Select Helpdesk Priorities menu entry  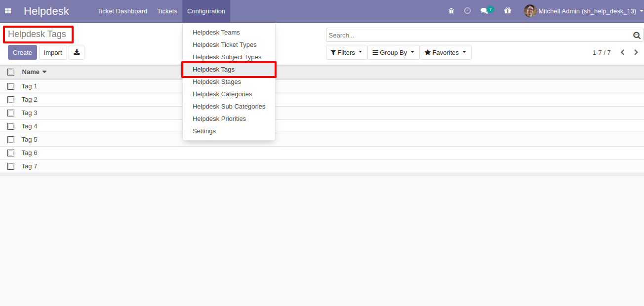229,119
